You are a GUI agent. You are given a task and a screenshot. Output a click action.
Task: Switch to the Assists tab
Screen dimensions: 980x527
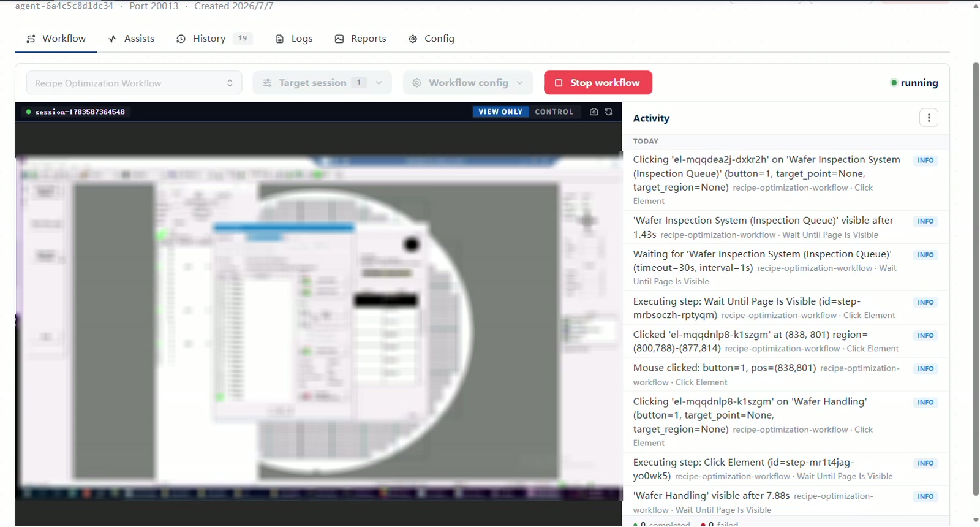(x=131, y=39)
